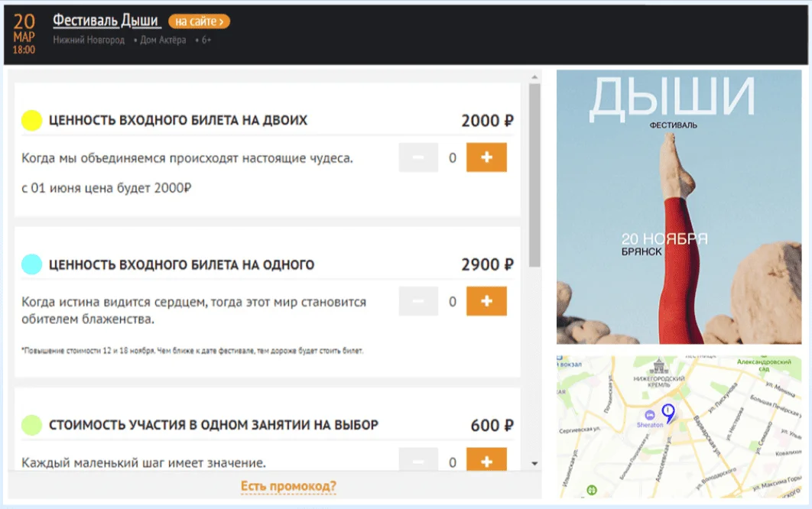Image resolution: width=812 pixels, height=509 pixels.
Task: Increase quantity of the 2000 ₽ ticket for two
Action: [486, 157]
